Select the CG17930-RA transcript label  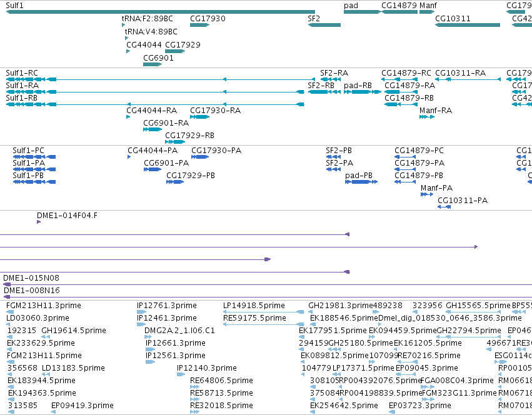[x=216, y=111]
